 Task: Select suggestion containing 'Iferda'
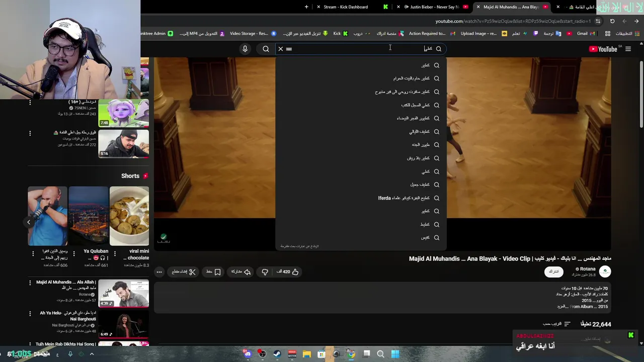361,198
